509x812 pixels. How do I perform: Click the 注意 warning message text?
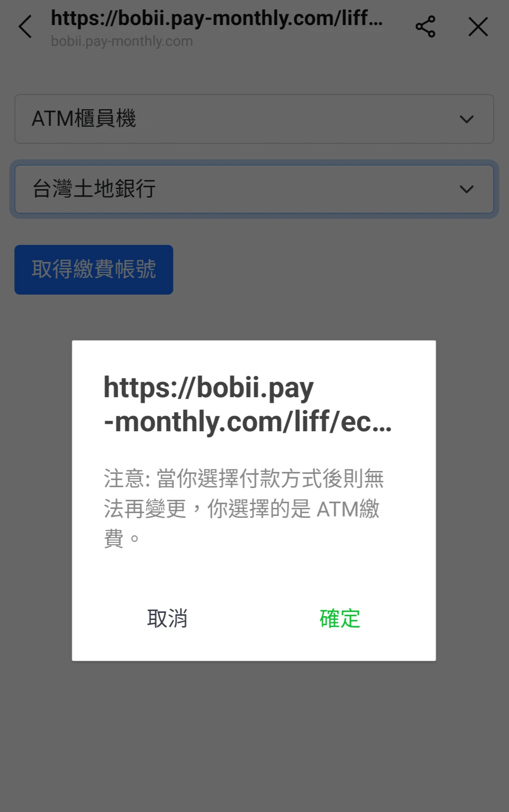pyautogui.click(x=244, y=508)
